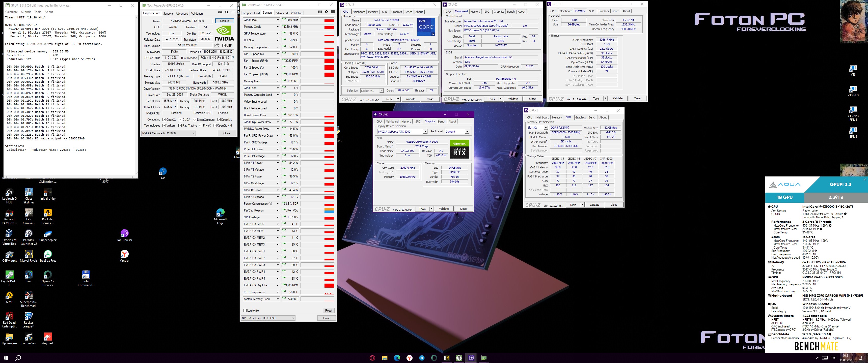
Task: Click Close in CPU-Z SPD window
Action: tap(614, 205)
